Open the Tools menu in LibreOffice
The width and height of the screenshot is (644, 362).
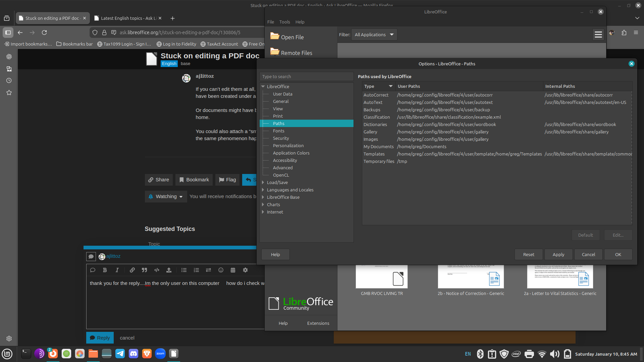[x=284, y=22]
